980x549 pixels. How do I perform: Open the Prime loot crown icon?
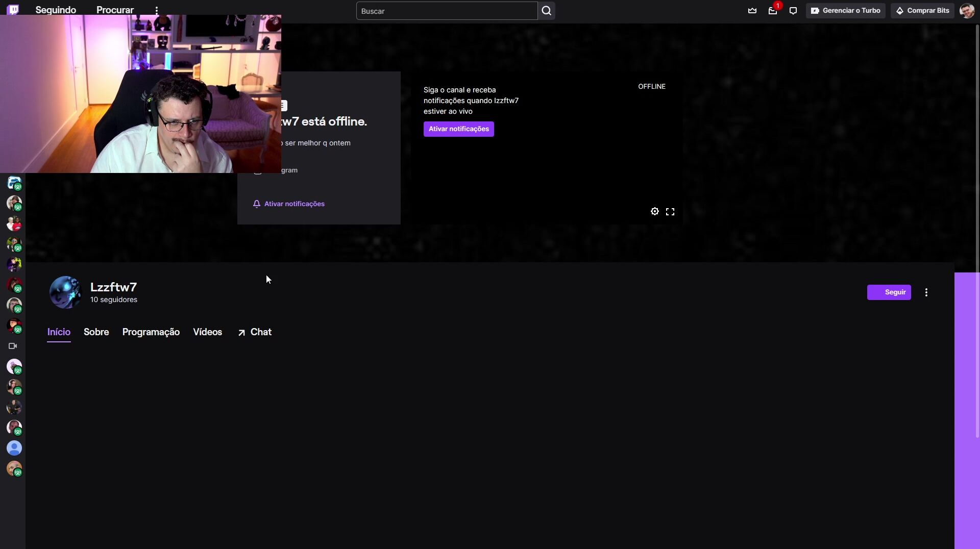(x=752, y=10)
